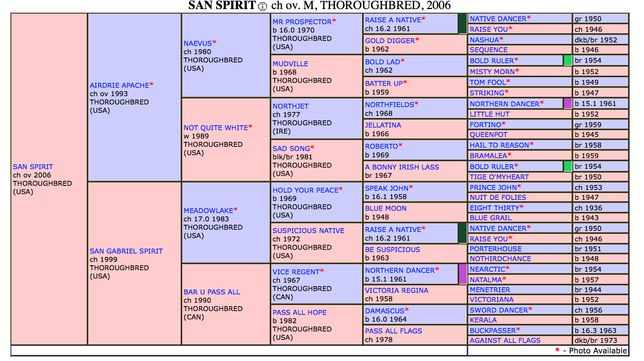Screen dimensions: 644x361
Task: Select the A BONNY IRISH LASS link
Action: [402, 167]
